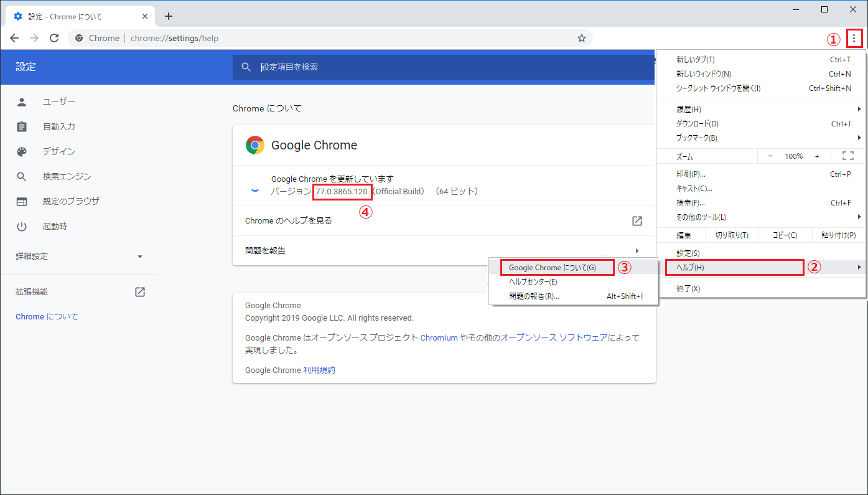Click the back navigation arrow icon

coord(14,38)
